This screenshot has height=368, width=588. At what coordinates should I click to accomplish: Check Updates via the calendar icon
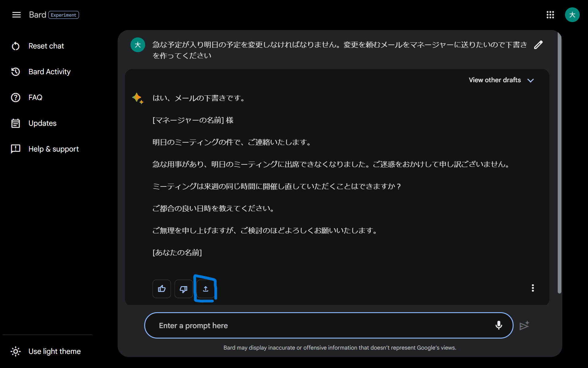click(16, 123)
